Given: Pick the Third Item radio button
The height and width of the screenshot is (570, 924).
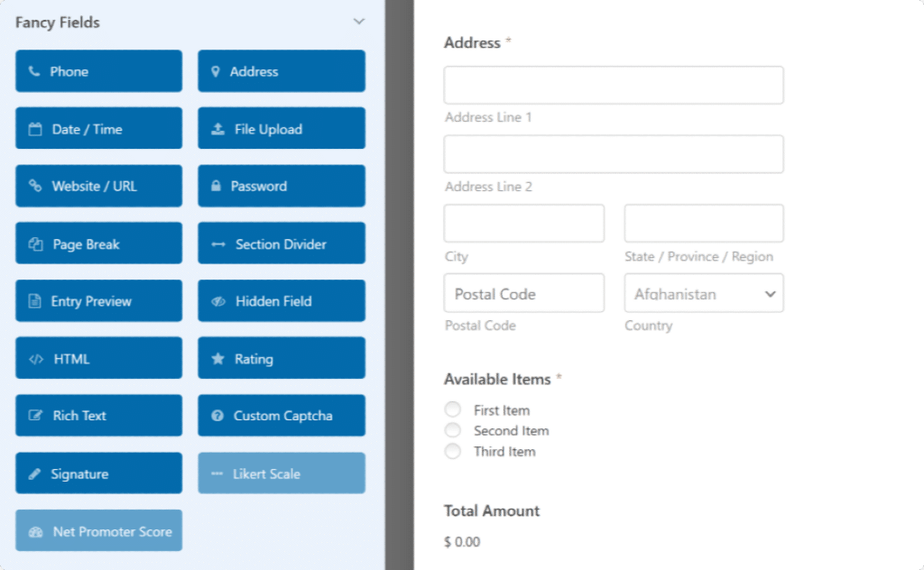Looking at the screenshot, I should (x=453, y=452).
